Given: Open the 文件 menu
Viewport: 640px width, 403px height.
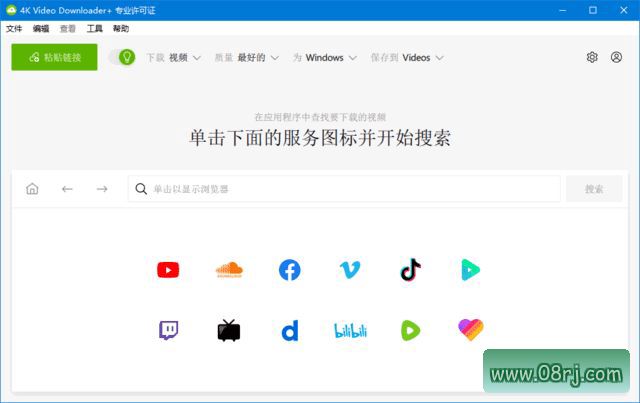Looking at the screenshot, I should tap(14, 29).
